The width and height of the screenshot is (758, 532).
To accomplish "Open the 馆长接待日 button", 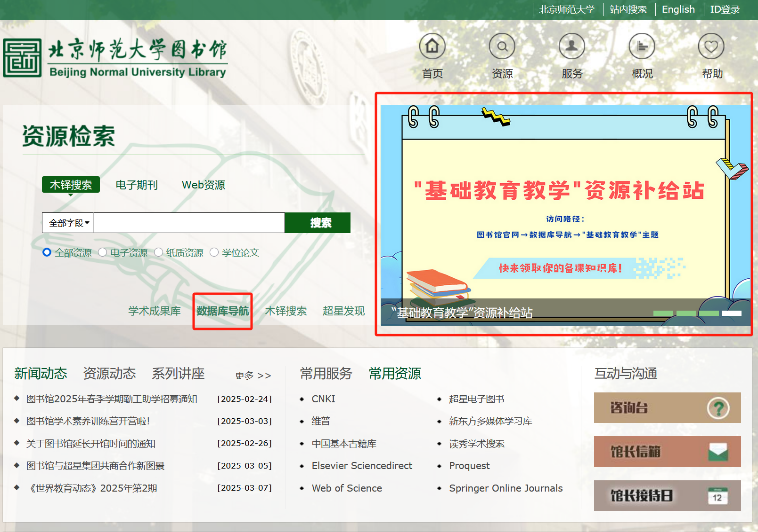I will click(x=667, y=495).
